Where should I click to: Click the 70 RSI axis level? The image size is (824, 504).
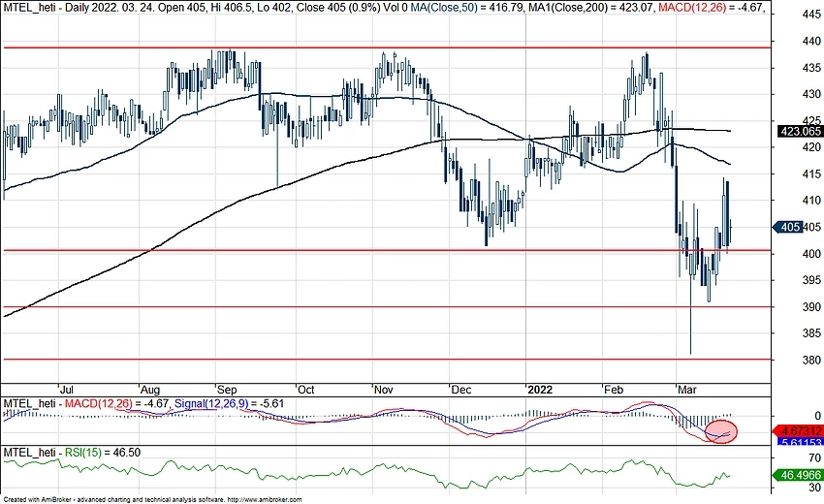coord(815,457)
